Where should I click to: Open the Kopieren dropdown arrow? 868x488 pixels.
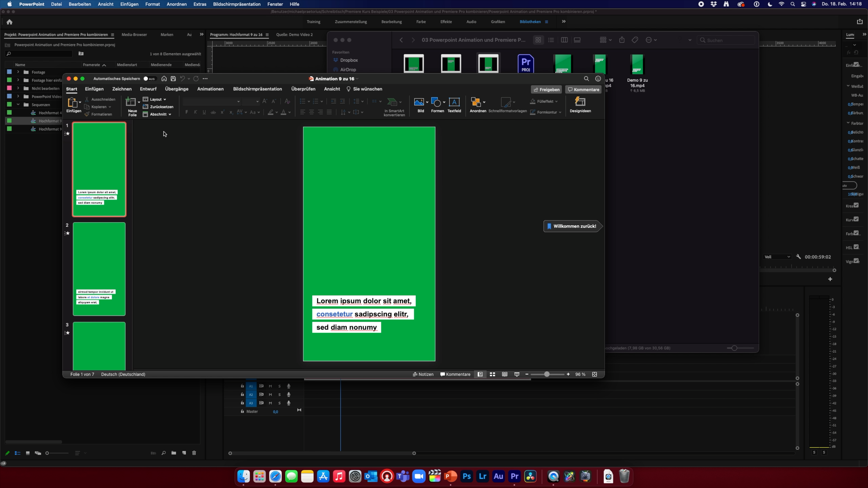(110, 107)
